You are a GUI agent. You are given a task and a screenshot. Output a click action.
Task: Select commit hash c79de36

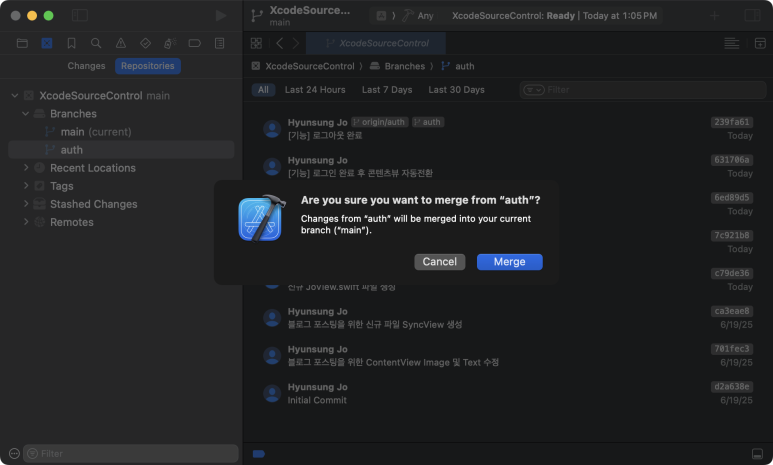(732, 273)
